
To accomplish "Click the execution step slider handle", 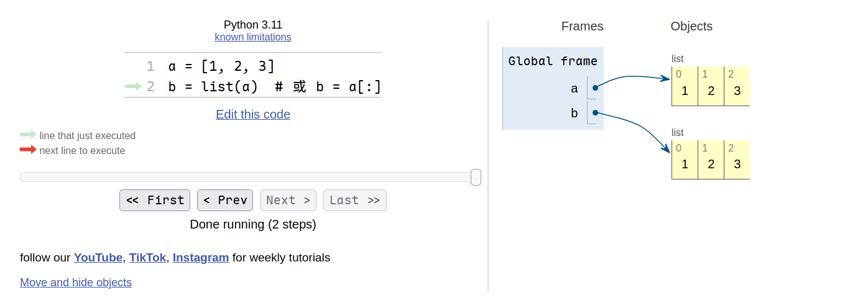I will click(x=476, y=177).
